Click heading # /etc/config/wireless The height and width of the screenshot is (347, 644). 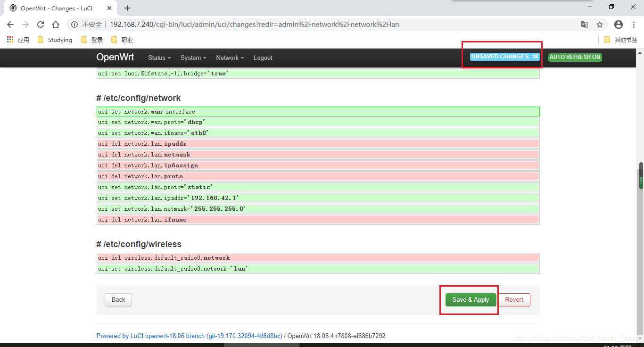pos(139,244)
